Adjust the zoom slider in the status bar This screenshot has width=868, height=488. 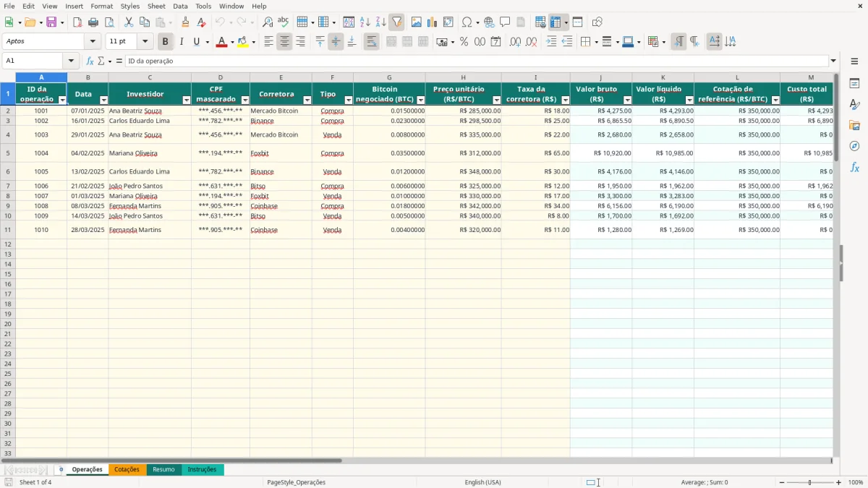pos(809,482)
